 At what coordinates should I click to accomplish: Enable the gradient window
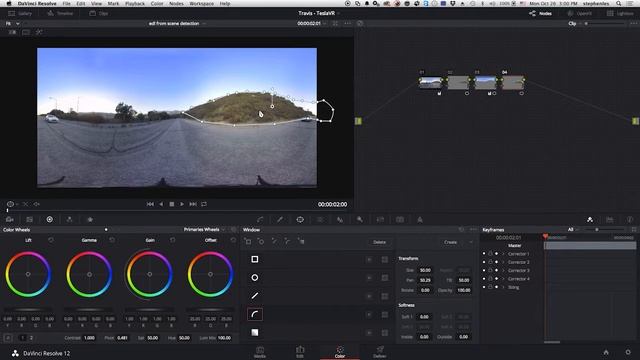click(x=255, y=332)
